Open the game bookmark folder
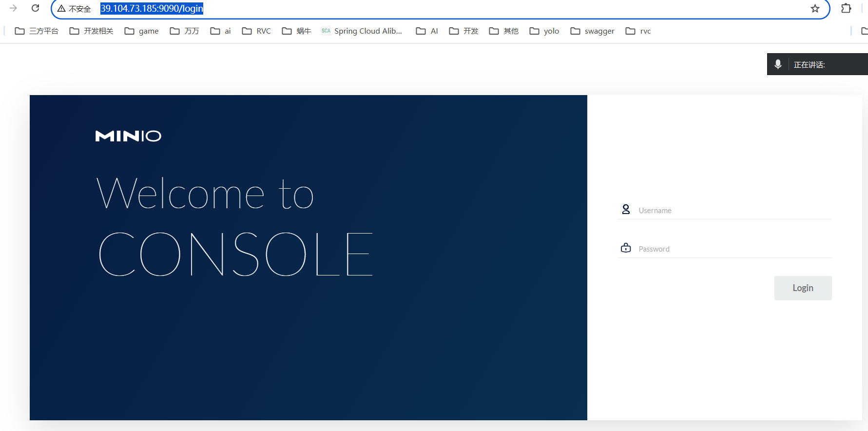Image resolution: width=868 pixels, height=431 pixels. point(141,31)
